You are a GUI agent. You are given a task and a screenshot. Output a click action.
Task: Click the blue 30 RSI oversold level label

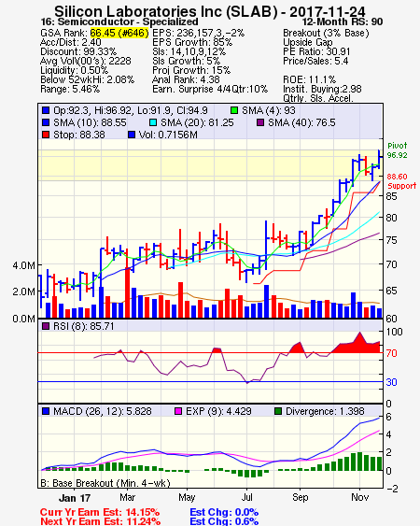pyautogui.click(x=391, y=382)
